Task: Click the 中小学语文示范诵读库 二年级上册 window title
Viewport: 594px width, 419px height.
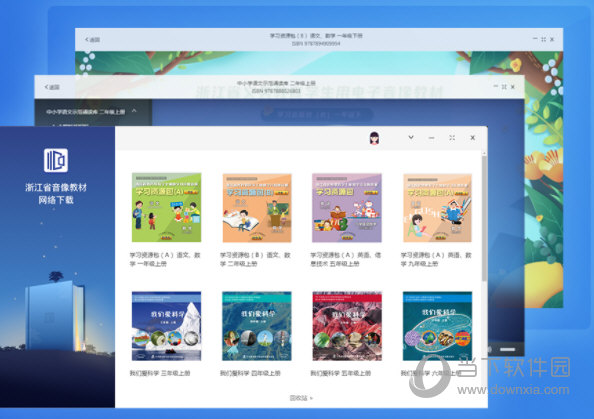Action: coord(276,83)
